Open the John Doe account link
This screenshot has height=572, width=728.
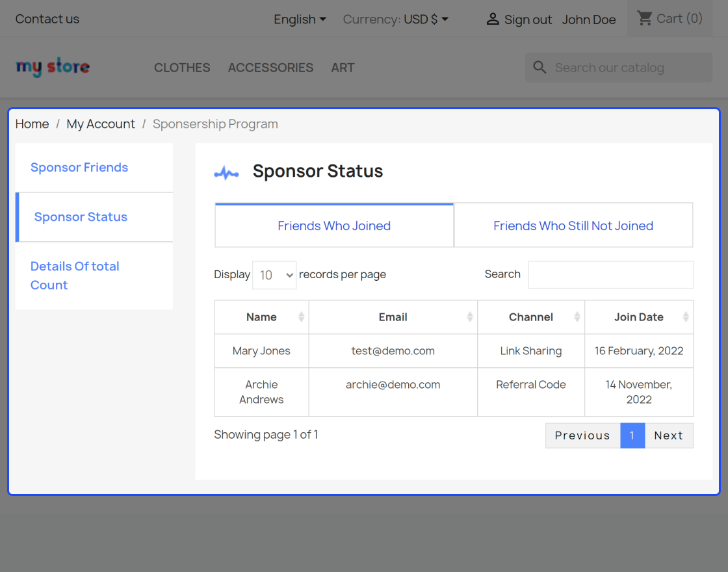tap(589, 19)
